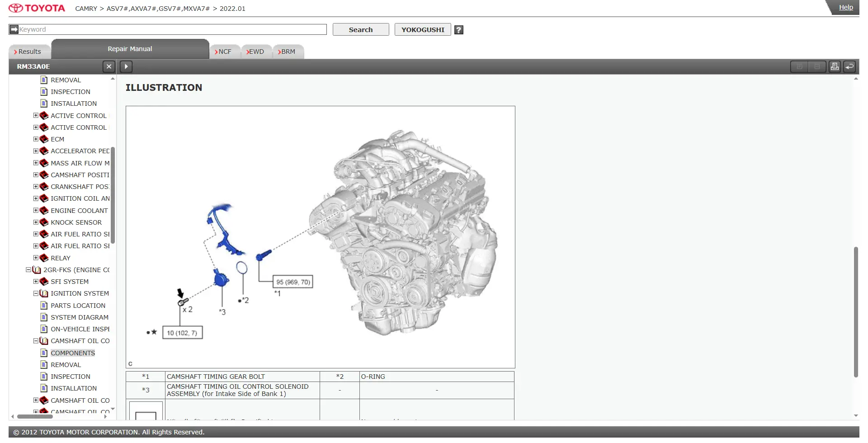Click the SFI SYSTEM red book icon
868x443 pixels.
tap(44, 282)
